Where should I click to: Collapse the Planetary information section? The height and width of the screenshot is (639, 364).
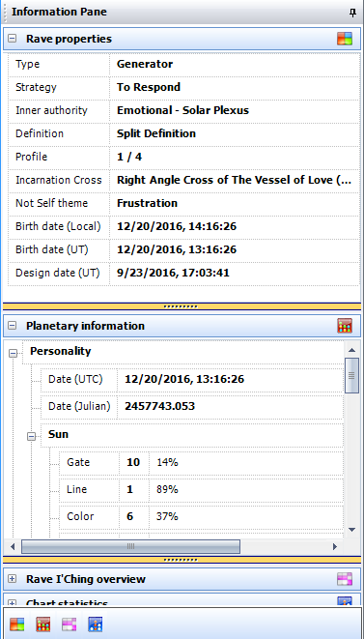(x=13, y=326)
